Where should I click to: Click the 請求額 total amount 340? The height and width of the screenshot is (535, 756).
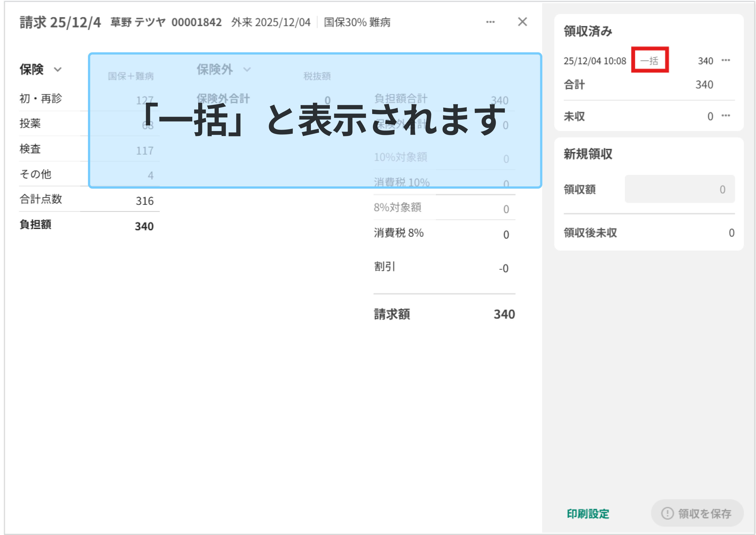click(504, 314)
